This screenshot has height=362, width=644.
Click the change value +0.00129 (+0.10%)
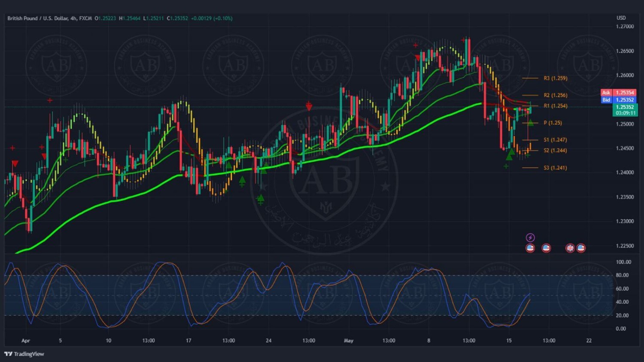click(212, 18)
